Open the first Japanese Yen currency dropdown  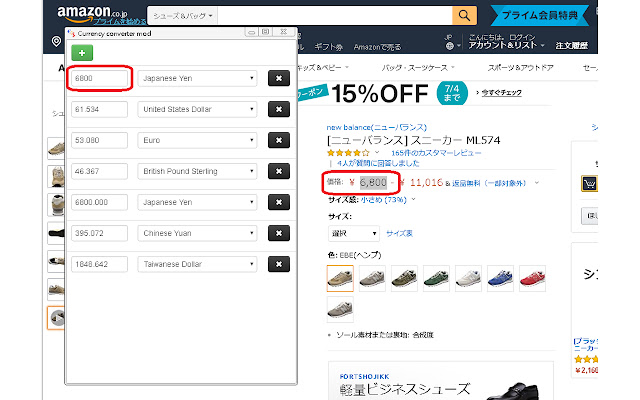point(197,78)
